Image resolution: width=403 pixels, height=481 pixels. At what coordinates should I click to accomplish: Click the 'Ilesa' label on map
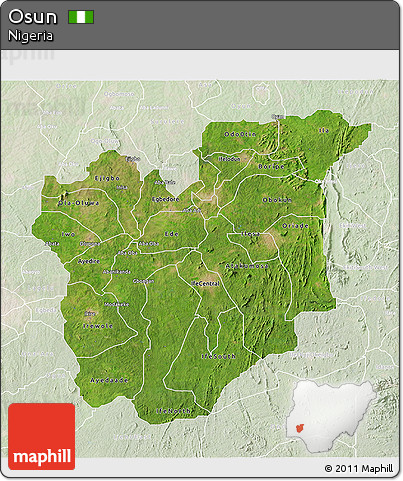251,234
